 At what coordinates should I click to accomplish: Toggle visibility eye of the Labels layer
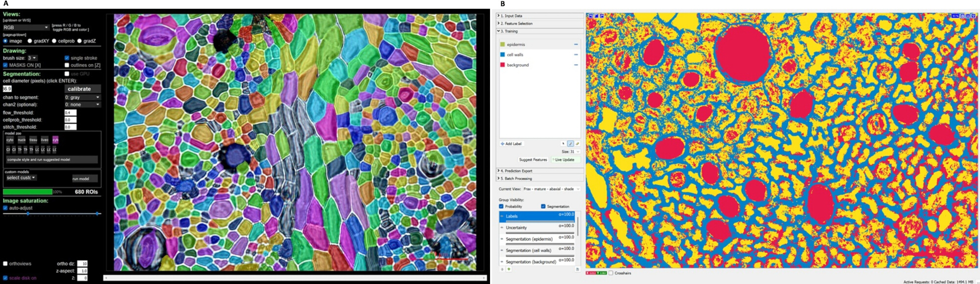click(x=502, y=216)
